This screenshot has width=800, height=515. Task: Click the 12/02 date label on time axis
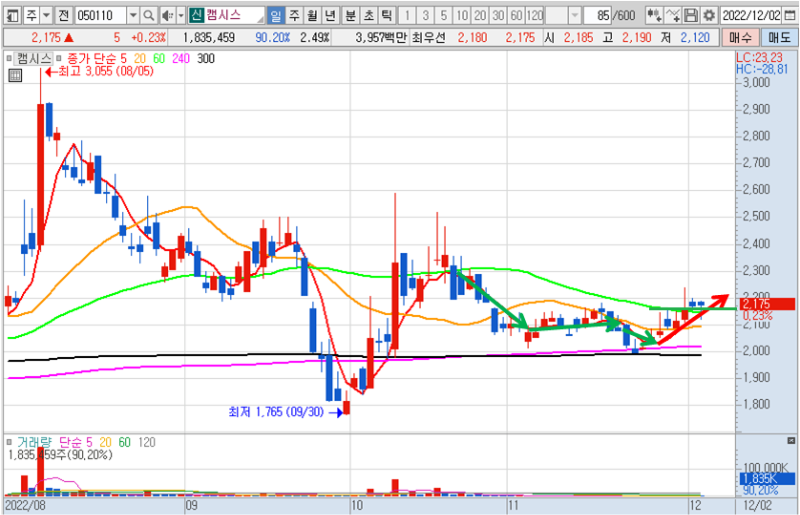[x=757, y=505]
